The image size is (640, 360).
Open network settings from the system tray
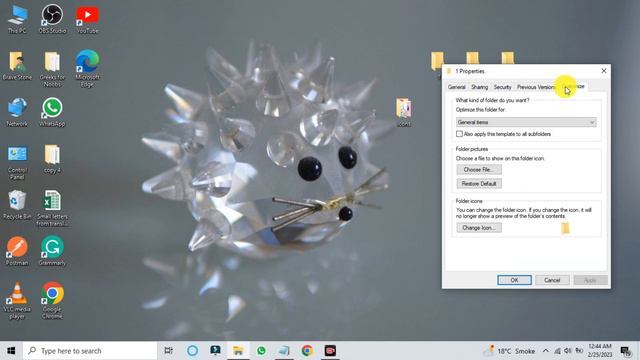pos(557,351)
